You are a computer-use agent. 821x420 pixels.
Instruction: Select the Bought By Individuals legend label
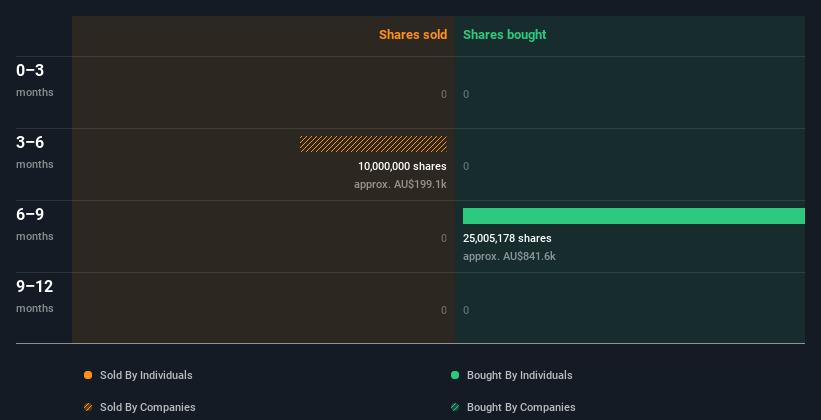click(x=519, y=375)
